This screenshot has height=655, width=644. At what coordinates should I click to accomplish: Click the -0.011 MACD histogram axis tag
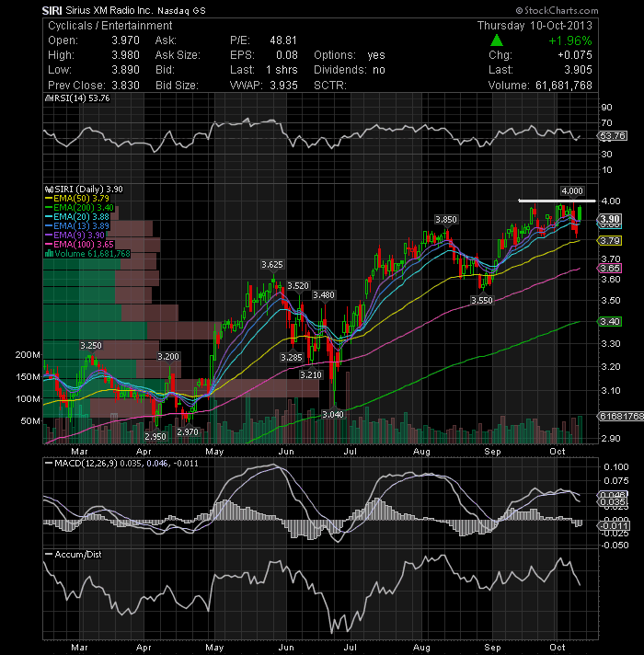click(615, 526)
